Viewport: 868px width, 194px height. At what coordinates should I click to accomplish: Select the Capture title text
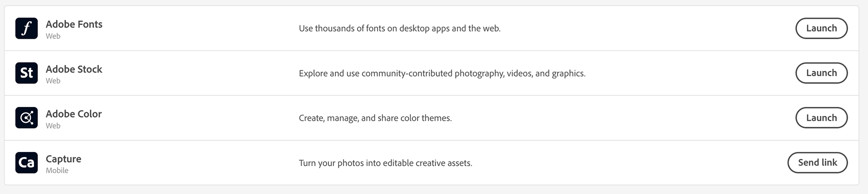coord(63,159)
